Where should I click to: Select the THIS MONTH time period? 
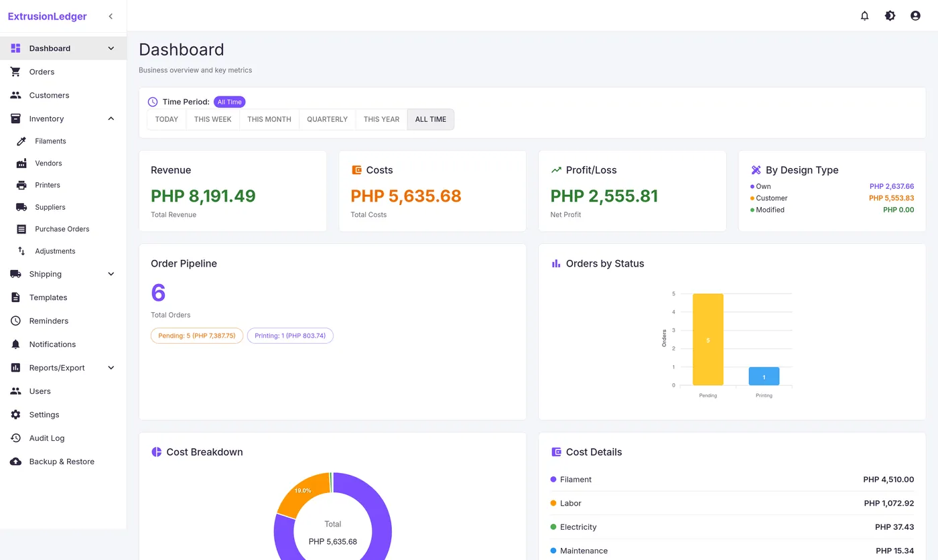coord(269,119)
